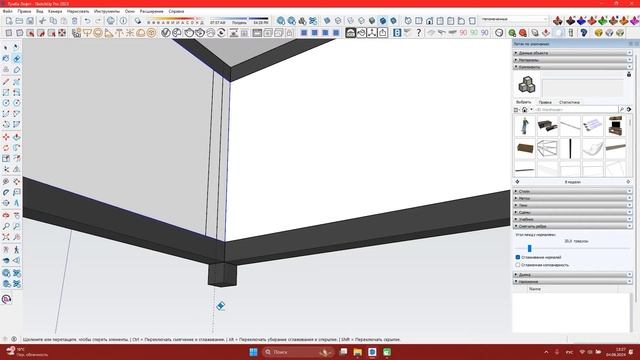Switch to Top standard view
This screenshot has width=640, height=360.
[419, 21]
